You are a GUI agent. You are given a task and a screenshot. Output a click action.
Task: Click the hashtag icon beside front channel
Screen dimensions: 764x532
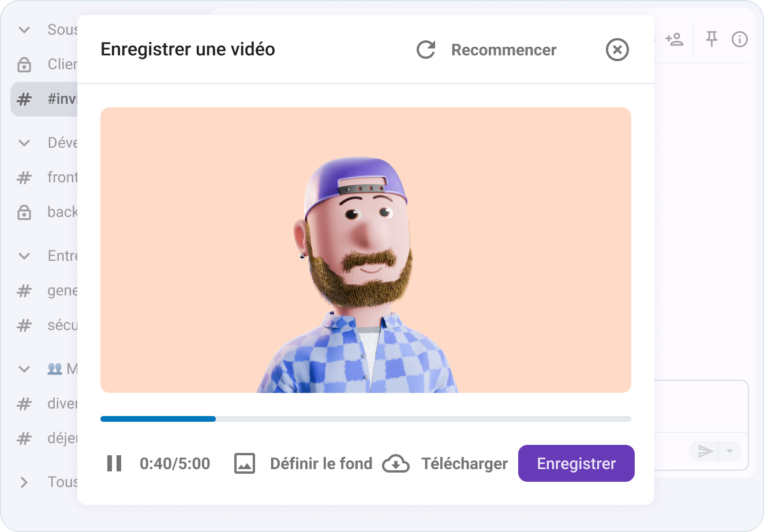tap(24, 177)
